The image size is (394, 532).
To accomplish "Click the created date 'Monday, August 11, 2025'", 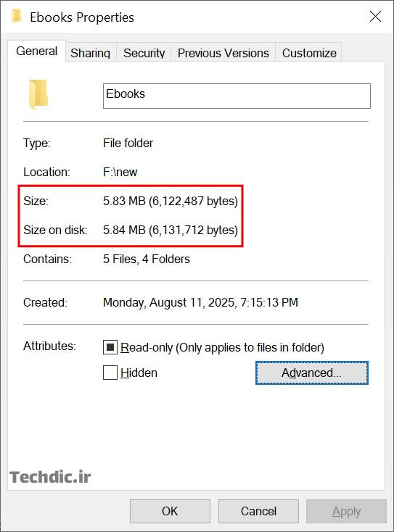I will click(168, 302).
